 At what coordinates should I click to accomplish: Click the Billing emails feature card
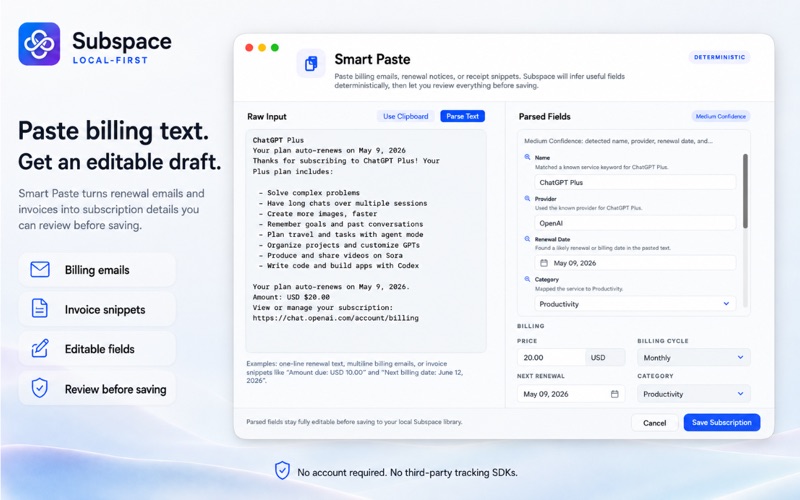(97, 269)
